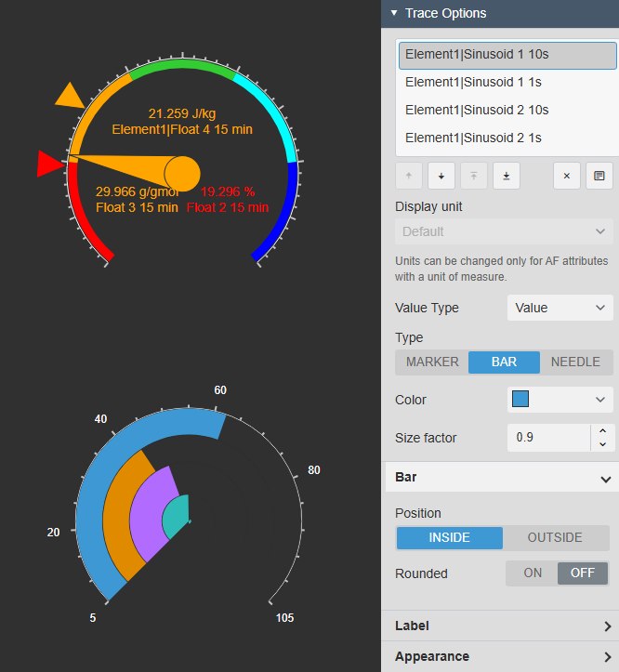Increase Size factor with up arrow

click(602, 430)
